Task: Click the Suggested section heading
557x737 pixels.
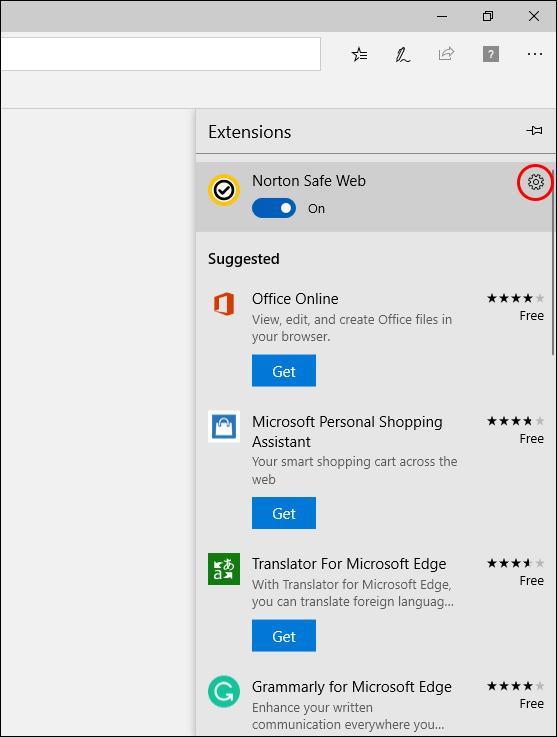Action: click(x=243, y=259)
